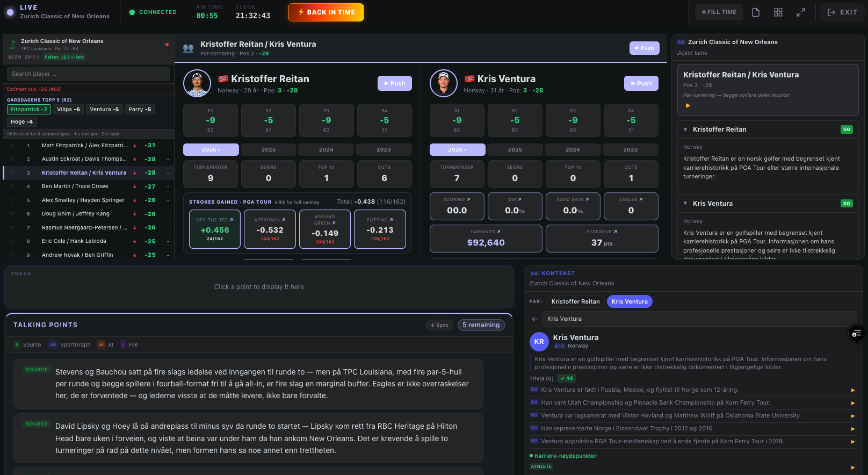Star the Ben Martin / Trace Crowe row
This screenshot has width=868, height=475.
tap(12, 186)
